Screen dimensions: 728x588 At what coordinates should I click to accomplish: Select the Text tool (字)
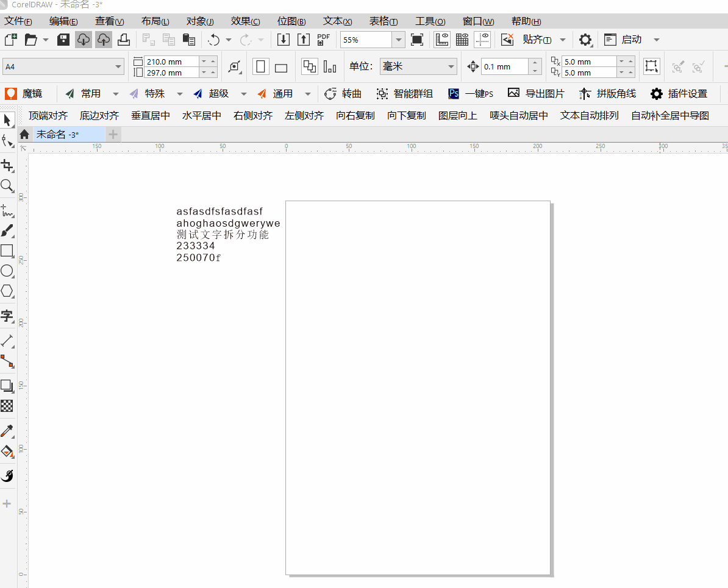(7, 316)
